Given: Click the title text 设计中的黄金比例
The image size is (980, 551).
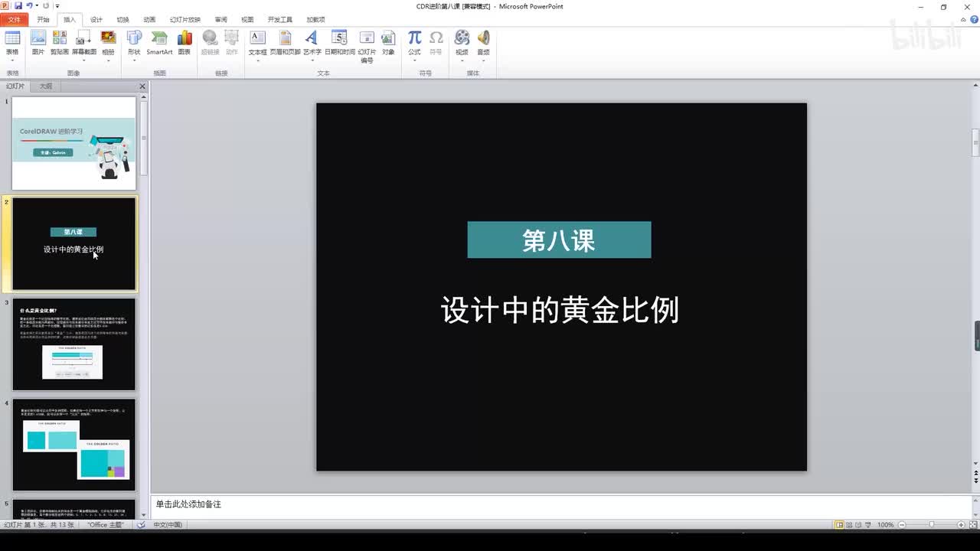Looking at the screenshot, I should coord(560,311).
